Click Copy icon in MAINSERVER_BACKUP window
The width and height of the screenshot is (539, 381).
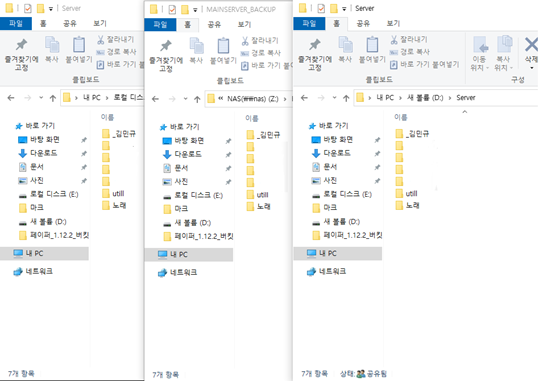click(196, 51)
